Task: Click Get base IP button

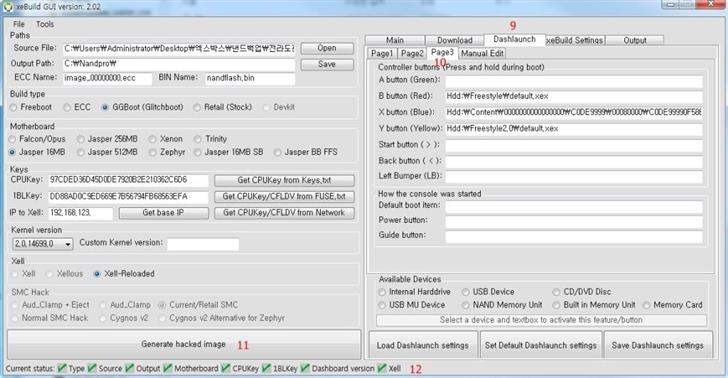Action: click(x=163, y=213)
